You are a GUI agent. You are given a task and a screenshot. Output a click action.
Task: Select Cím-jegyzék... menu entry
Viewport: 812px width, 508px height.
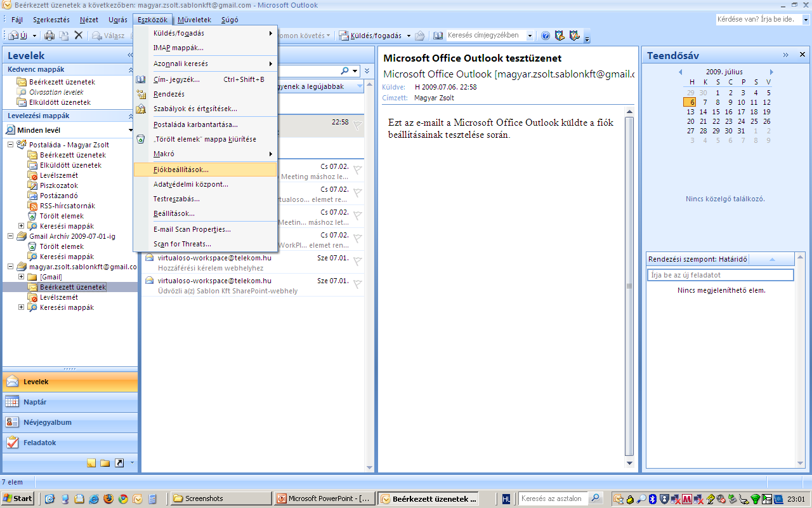(x=206, y=79)
